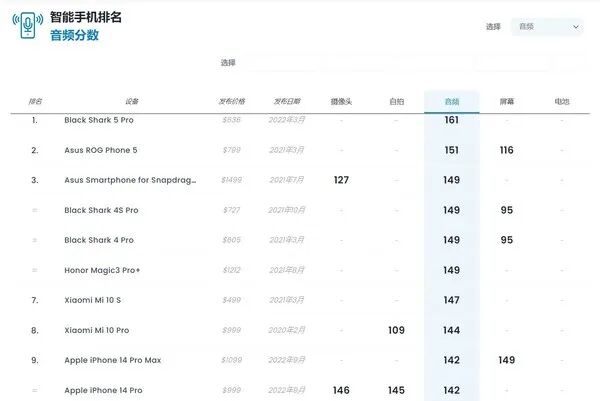This screenshot has width=600, height=401.
Task: Select the 电池 column tab
Action: [562, 101]
